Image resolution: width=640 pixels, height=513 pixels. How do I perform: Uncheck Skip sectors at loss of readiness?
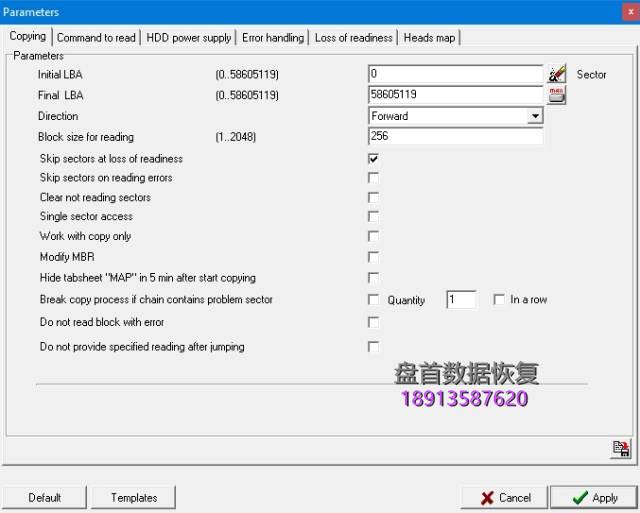coord(373,158)
